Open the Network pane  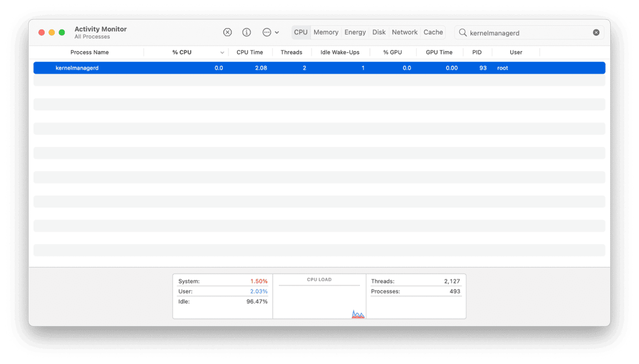(x=404, y=32)
